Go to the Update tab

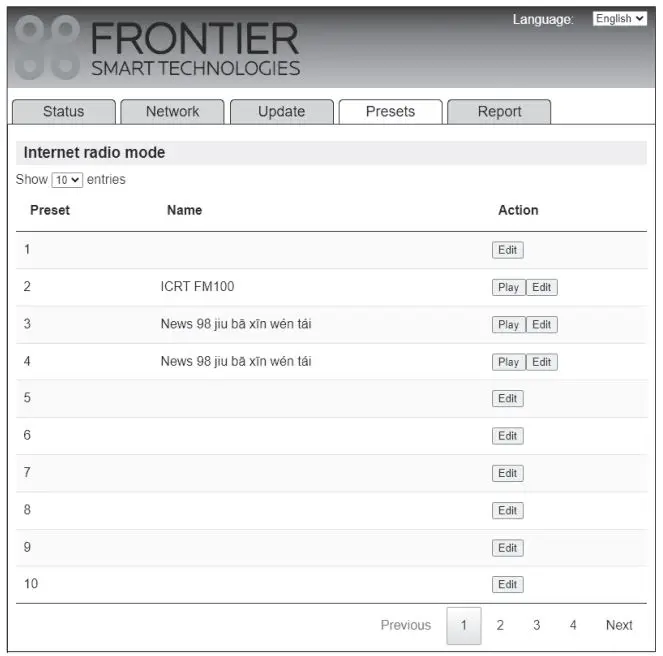[x=281, y=112]
